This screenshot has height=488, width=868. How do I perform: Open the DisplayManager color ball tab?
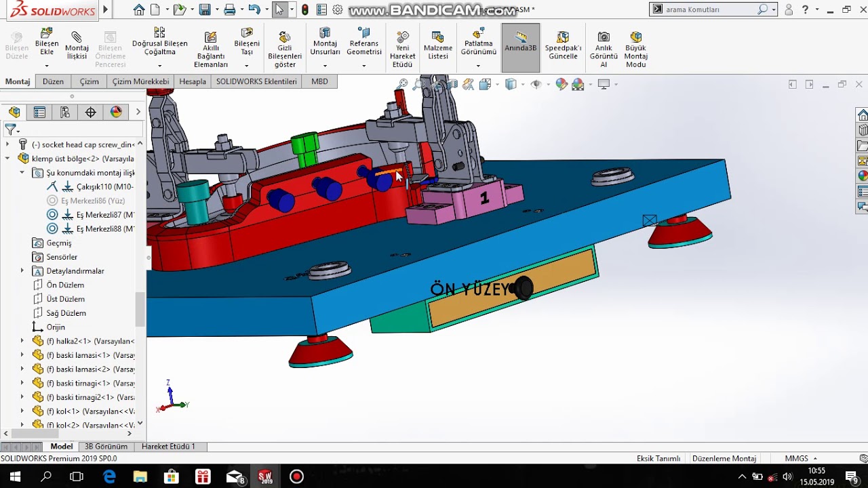[x=116, y=112]
